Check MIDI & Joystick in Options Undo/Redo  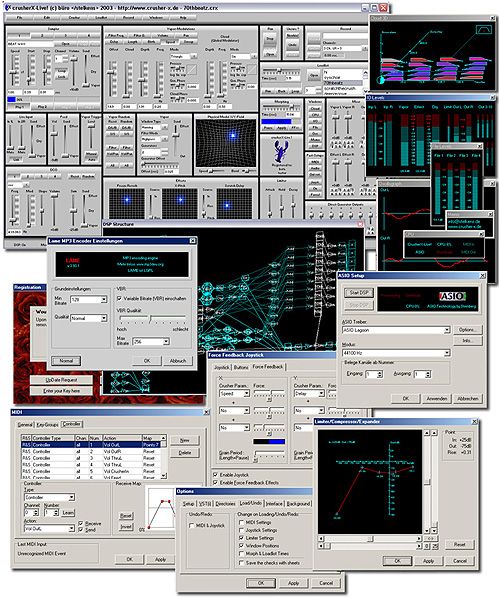[x=191, y=525]
